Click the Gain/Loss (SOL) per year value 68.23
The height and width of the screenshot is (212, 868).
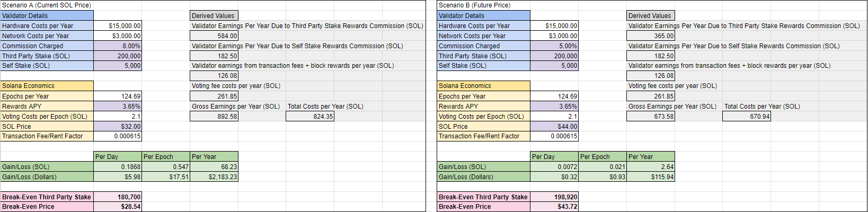click(214, 167)
